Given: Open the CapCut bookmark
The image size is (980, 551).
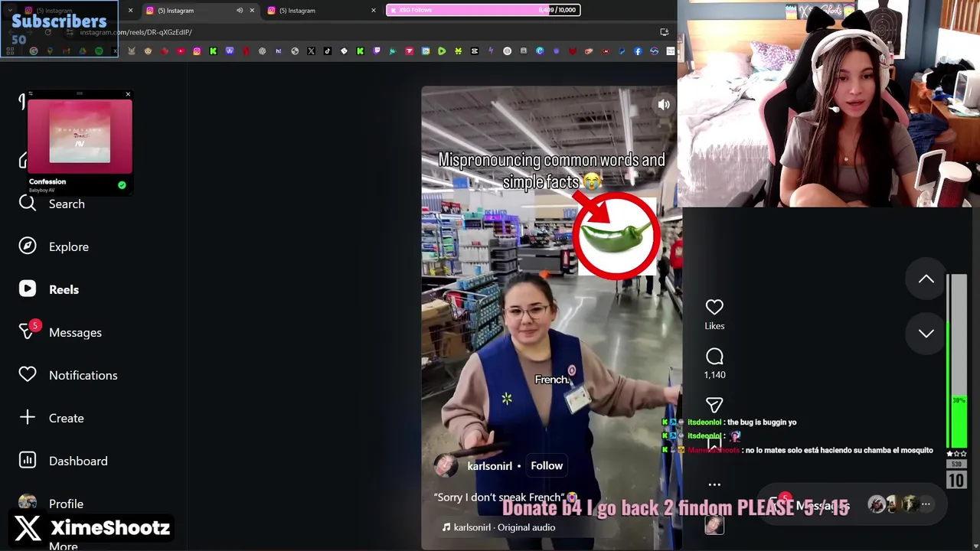Looking at the screenshot, I should (474, 51).
